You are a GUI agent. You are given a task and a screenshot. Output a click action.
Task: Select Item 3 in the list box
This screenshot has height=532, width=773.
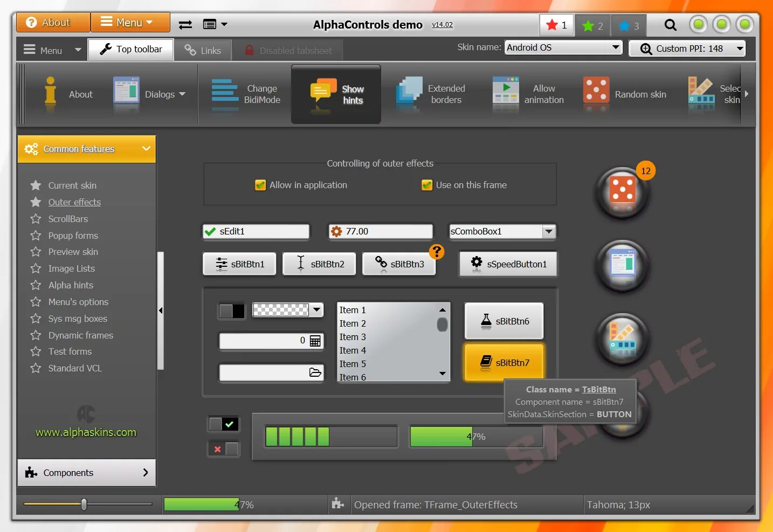click(353, 337)
